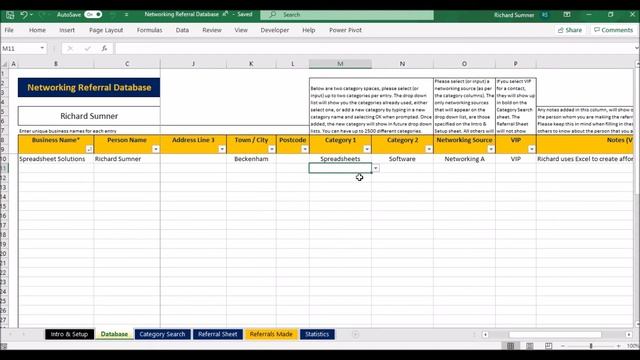Select the Networking A cell
This screenshot has height=360, width=640.
tap(464, 159)
